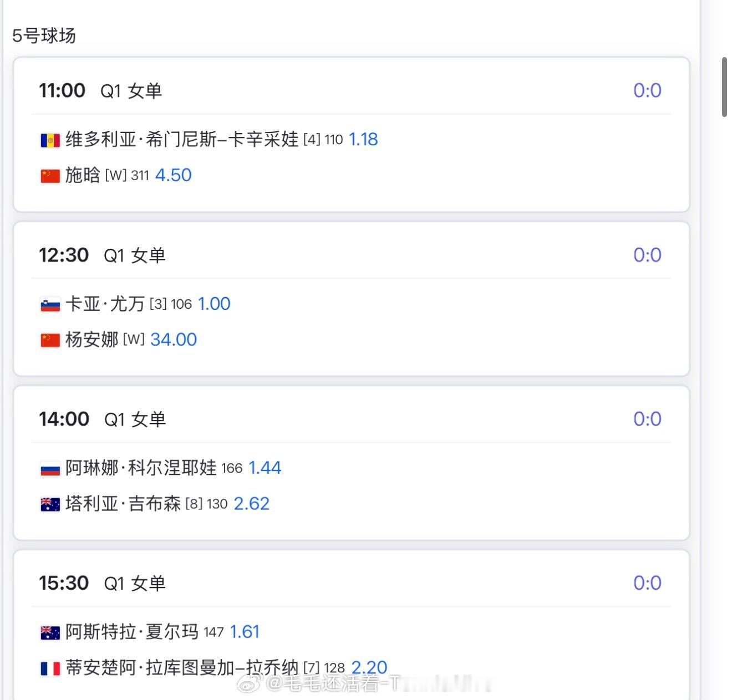Select odds 4.50 for 施晗

tap(173, 175)
